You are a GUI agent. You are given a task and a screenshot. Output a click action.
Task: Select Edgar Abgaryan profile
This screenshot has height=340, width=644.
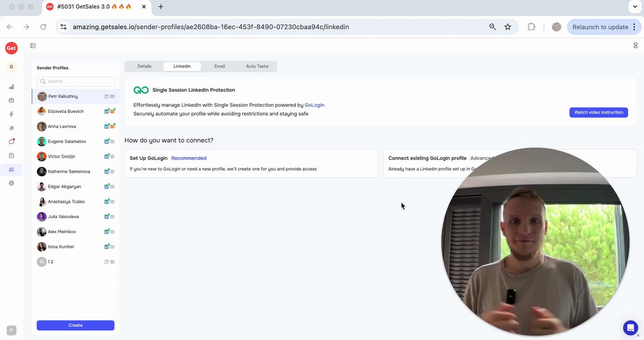tap(75, 187)
